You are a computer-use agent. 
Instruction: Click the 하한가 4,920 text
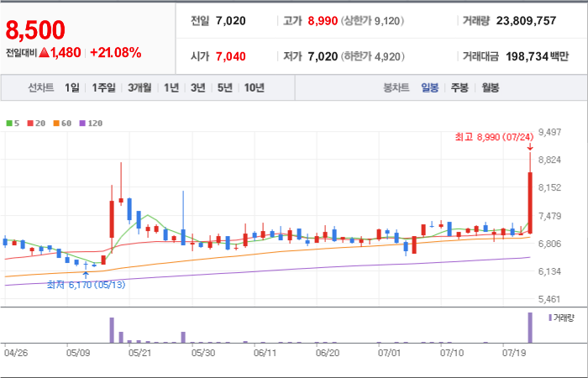pos(372,56)
